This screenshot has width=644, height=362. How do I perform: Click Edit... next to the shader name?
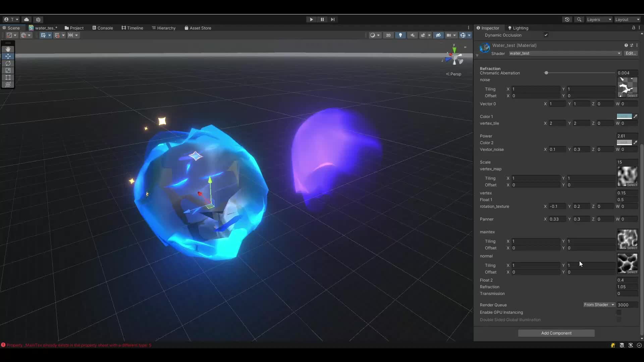631,53
